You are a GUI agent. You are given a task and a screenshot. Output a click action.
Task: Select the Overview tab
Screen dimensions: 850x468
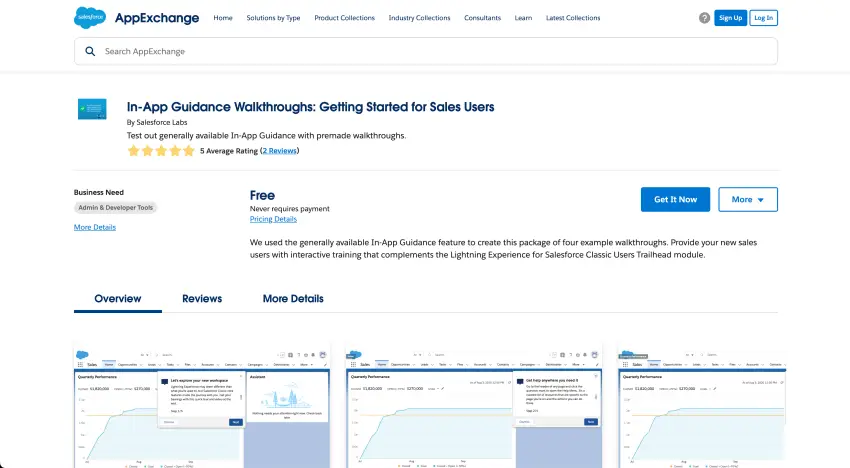coord(118,298)
